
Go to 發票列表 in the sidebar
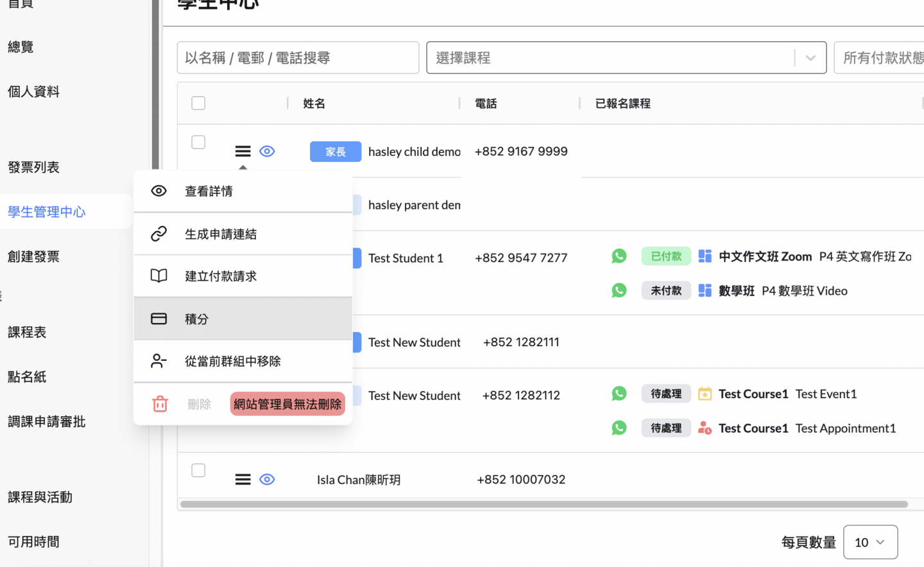click(x=33, y=168)
